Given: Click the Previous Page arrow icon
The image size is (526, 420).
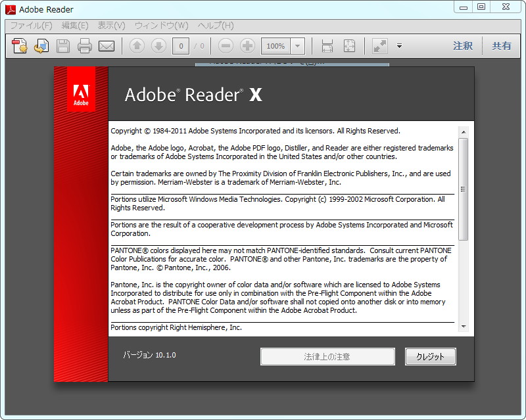Looking at the screenshot, I should pyautogui.click(x=137, y=46).
